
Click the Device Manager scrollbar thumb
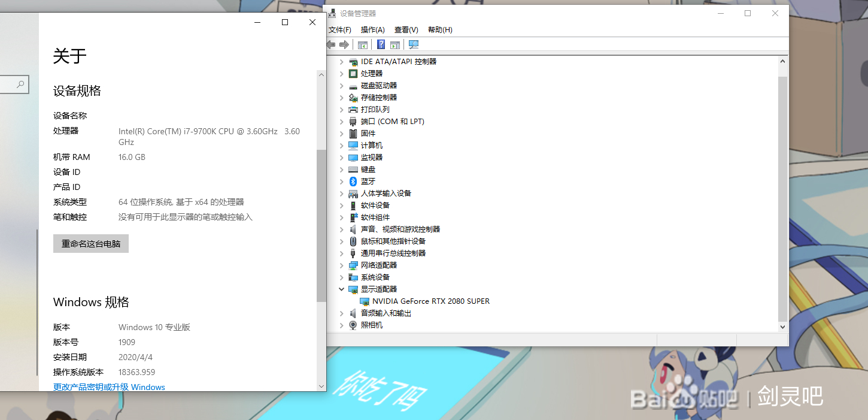[782, 198]
